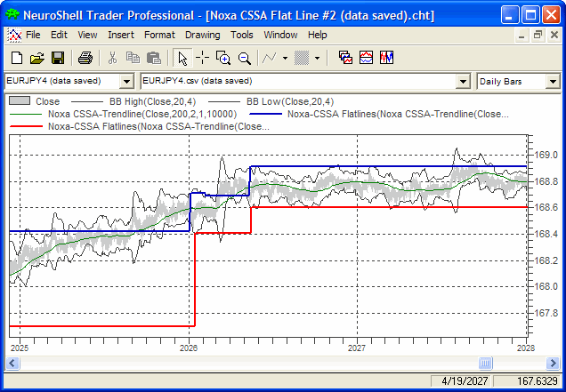
Task: Click the Cut scissors icon
Action: coord(113,58)
